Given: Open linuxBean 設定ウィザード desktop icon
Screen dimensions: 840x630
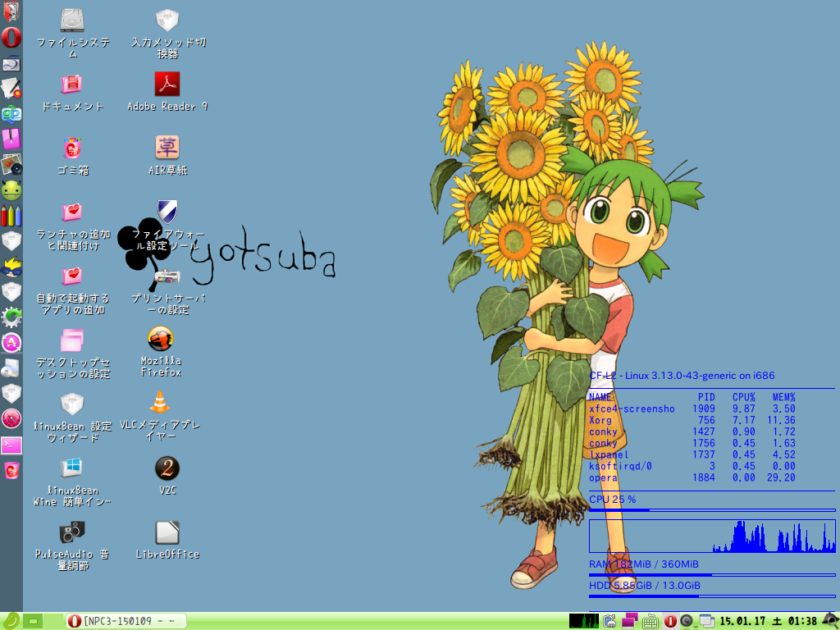Looking at the screenshot, I should (72, 404).
